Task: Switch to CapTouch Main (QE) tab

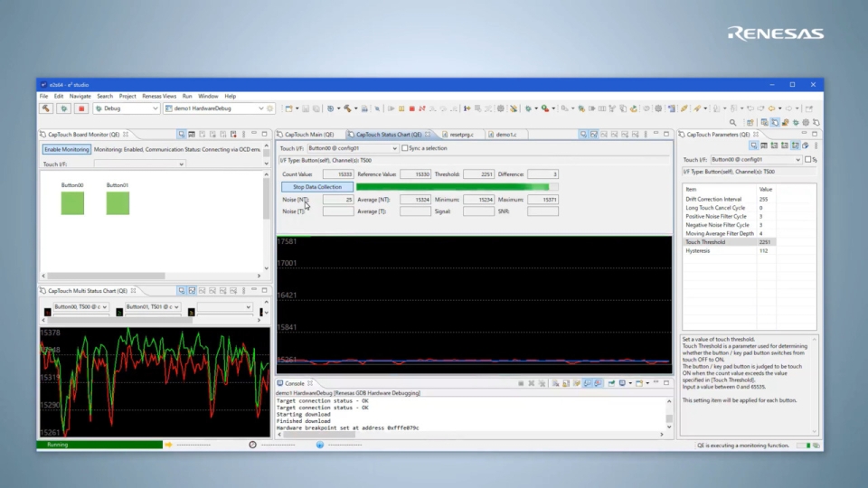Action: tap(309, 135)
